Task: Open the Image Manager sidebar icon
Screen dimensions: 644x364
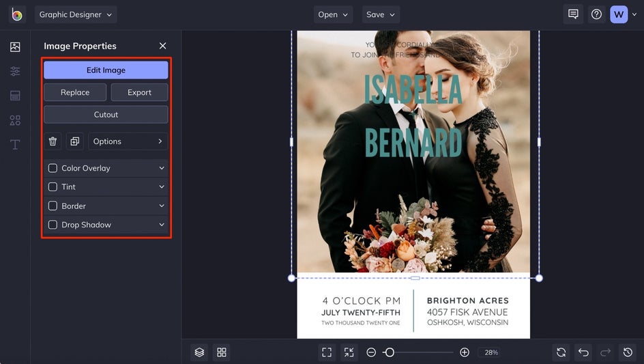Action: pyautogui.click(x=15, y=47)
